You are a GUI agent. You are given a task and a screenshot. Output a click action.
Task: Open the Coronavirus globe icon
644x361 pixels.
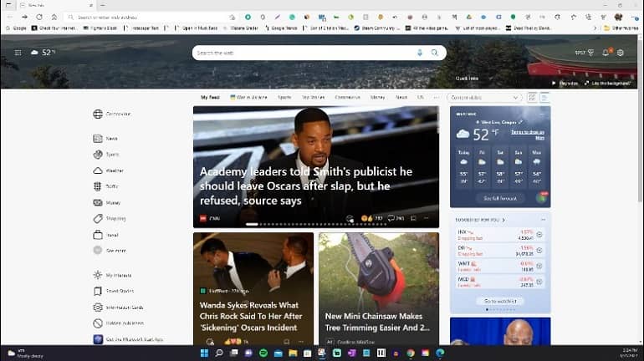click(98, 114)
